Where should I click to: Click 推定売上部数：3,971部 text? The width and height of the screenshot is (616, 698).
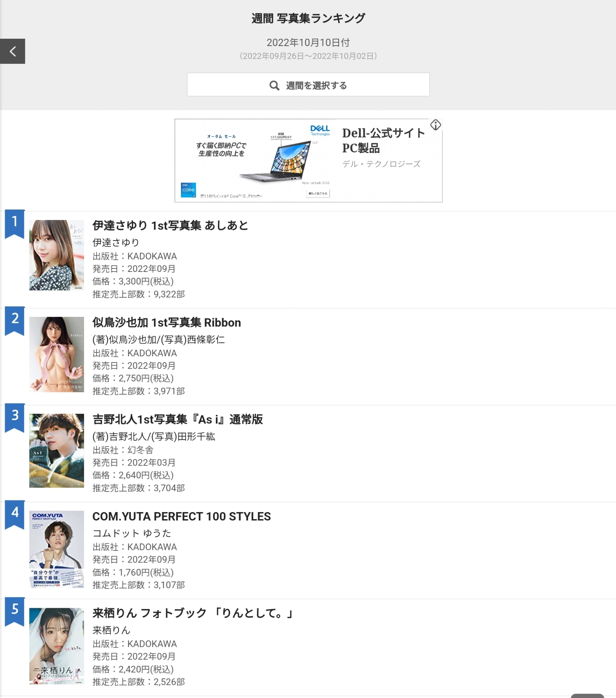coord(138,391)
